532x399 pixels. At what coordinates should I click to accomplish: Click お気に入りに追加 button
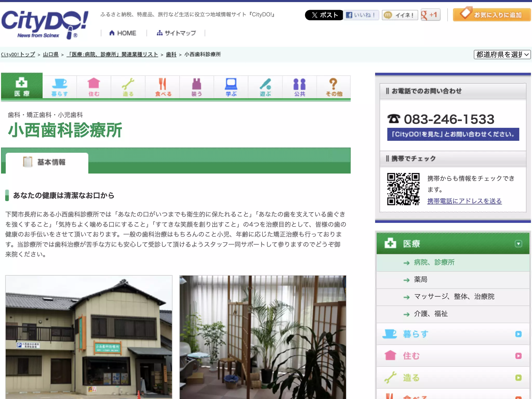492,15
